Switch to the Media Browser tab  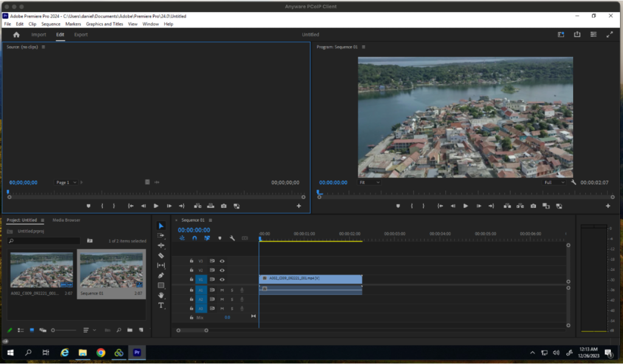(66, 220)
